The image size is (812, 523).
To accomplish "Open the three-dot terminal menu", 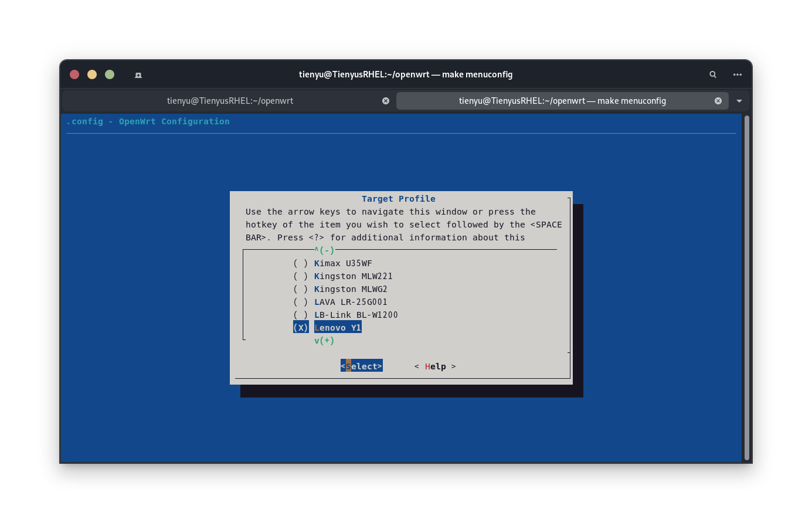I will click(738, 74).
